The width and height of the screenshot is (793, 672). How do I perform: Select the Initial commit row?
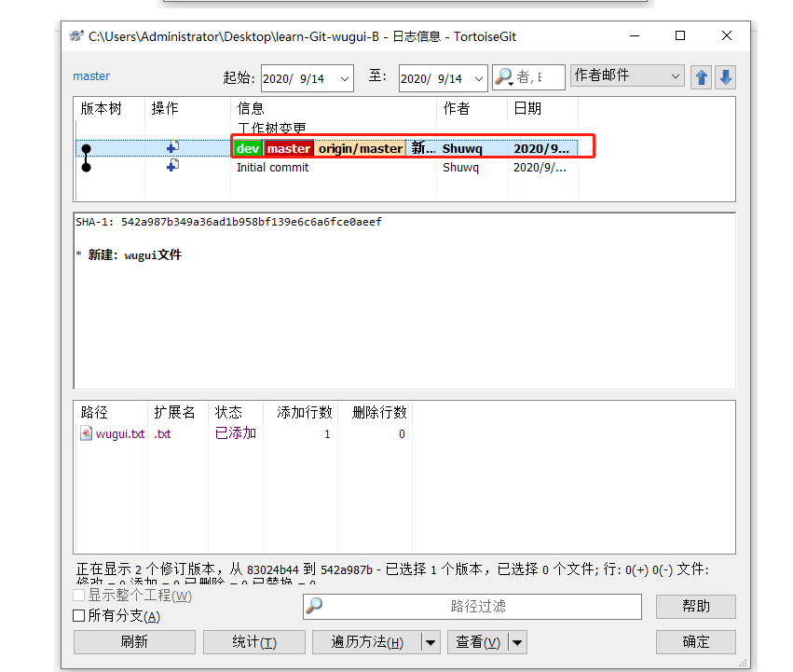(327, 168)
